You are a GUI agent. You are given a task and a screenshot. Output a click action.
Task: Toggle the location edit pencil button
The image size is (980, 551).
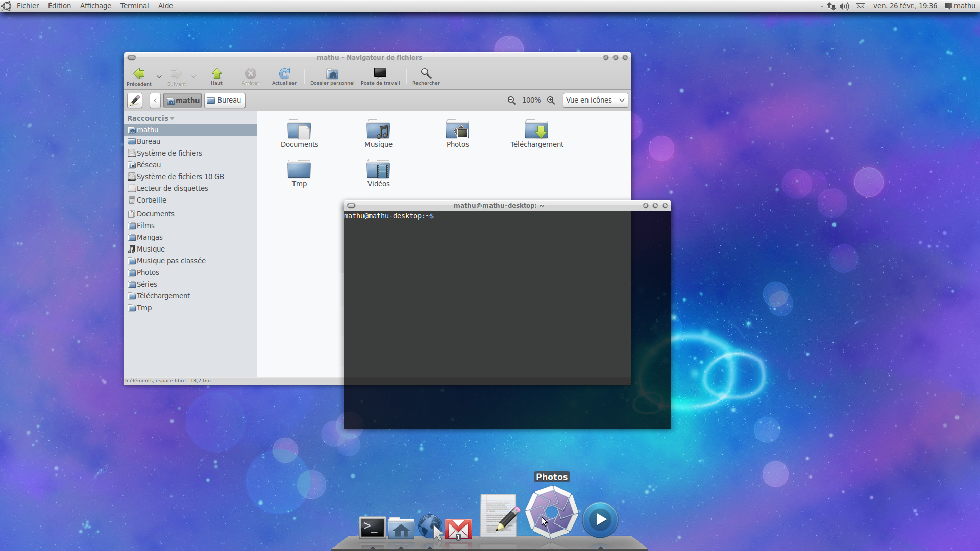(x=135, y=101)
